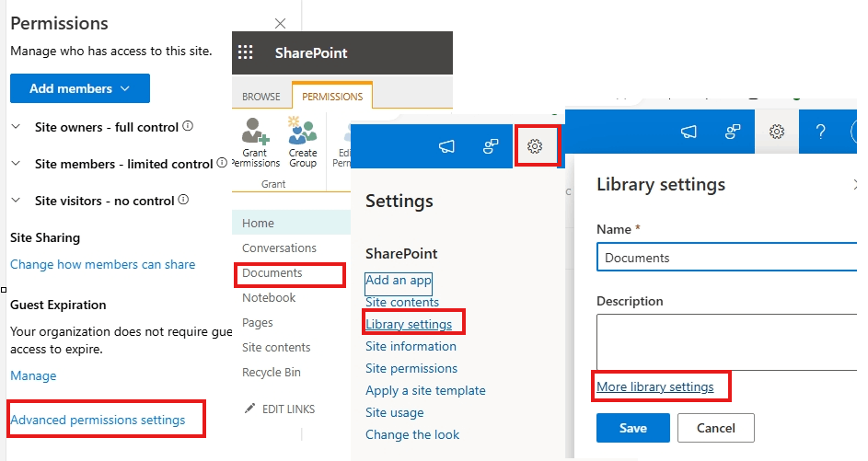Click info icon next to Site members
The width and height of the screenshot is (868, 461).
(x=222, y=163)
